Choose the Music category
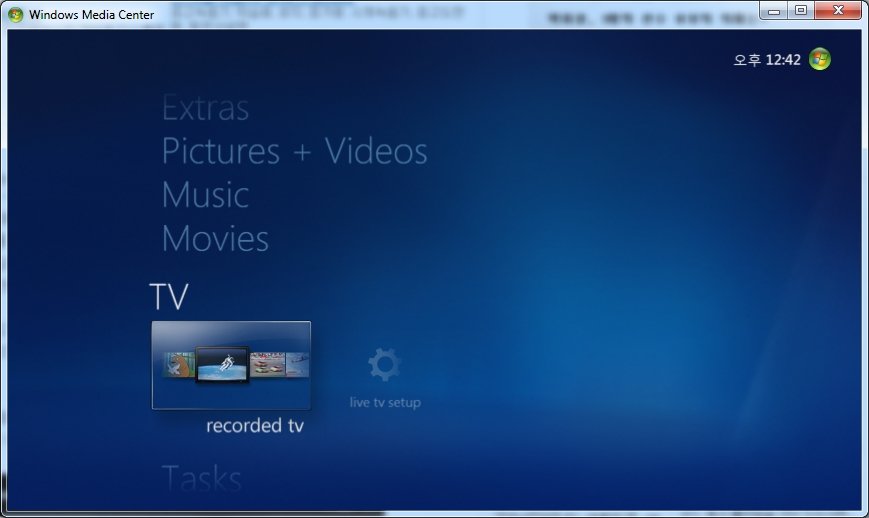 205,195
